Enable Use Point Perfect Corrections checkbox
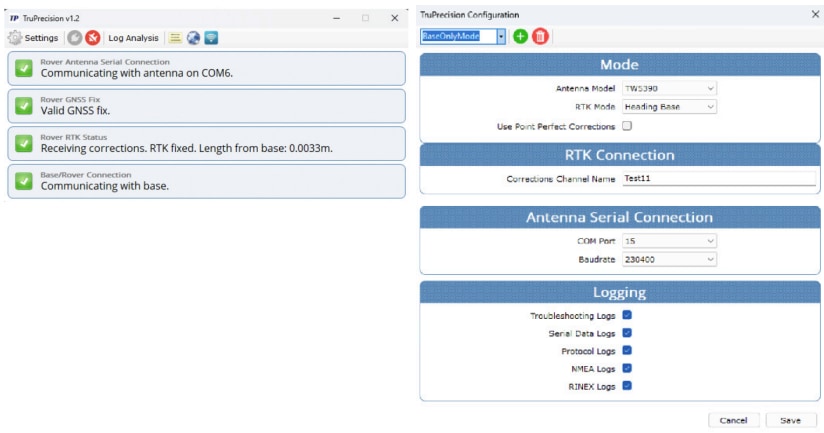 [627, 126]
